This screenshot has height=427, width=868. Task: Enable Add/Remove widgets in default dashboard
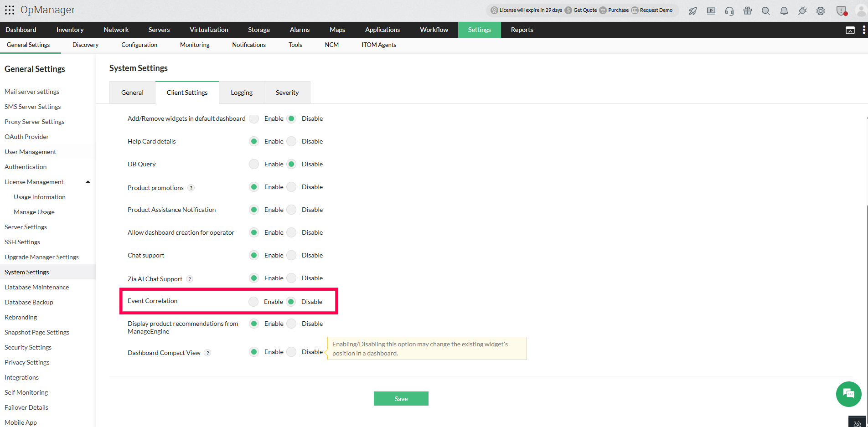(x=254, y=118)
